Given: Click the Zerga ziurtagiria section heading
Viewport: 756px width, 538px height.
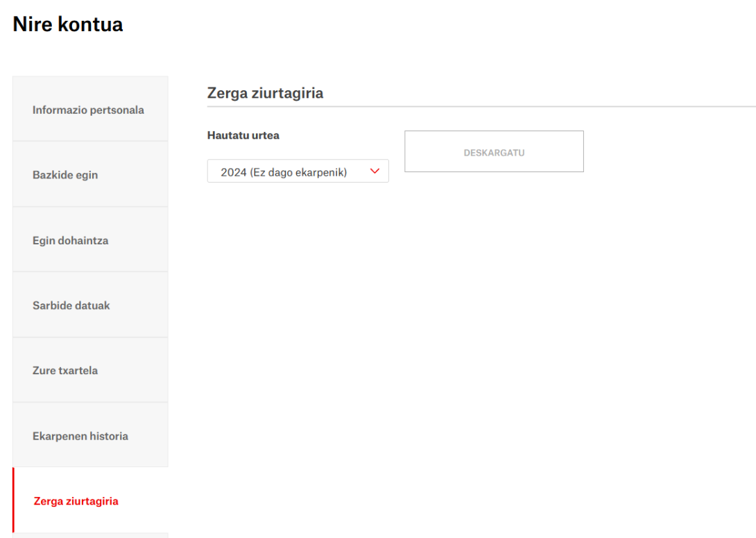Looking at the screenshot, I should coord(265,92).
